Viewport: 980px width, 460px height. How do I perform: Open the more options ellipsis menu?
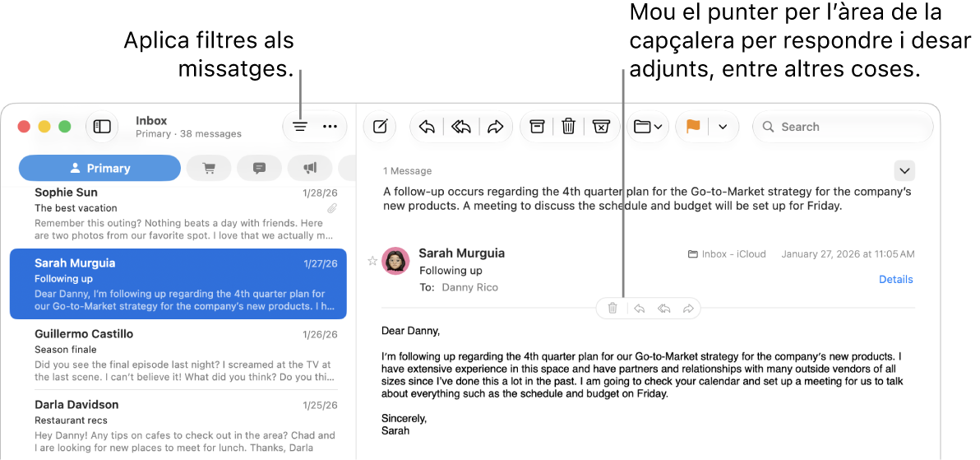(x=330, y=127)
